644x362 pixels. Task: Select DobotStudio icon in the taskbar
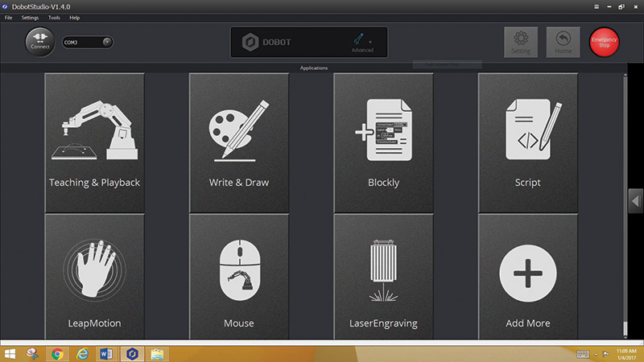point(132,354)
